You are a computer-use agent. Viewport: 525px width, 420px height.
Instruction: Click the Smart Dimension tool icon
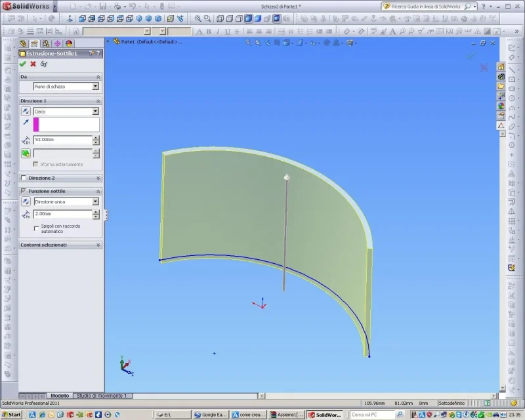(x=512, y=58)
